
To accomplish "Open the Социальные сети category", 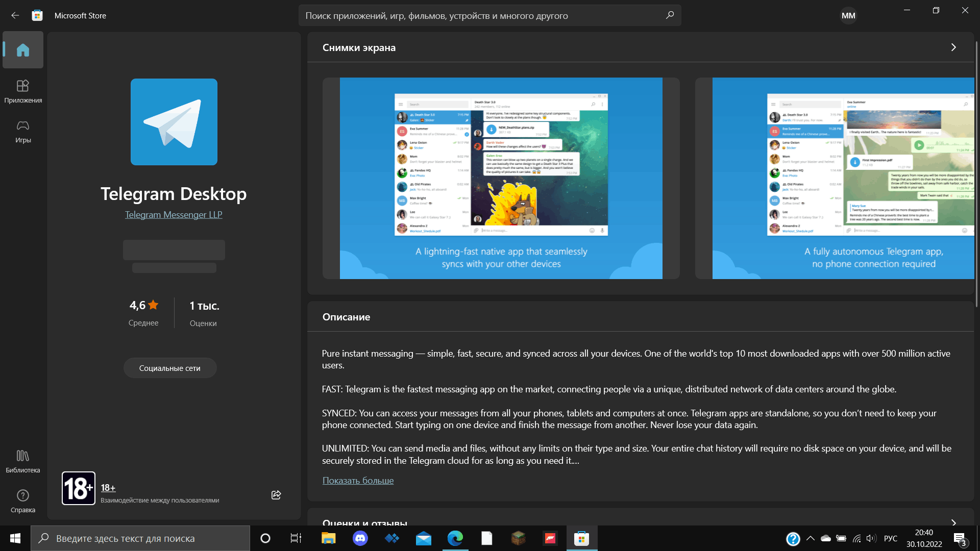I will [170, 368].
